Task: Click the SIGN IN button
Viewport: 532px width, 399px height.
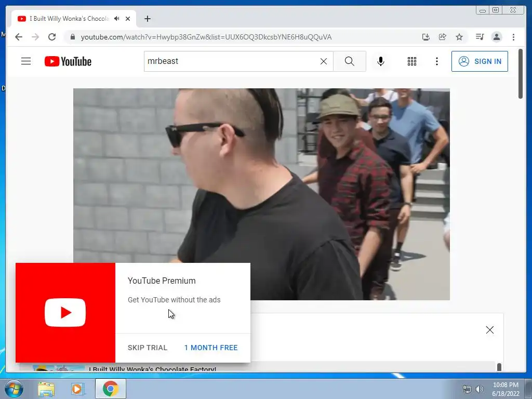Action: tap(480, 61)
